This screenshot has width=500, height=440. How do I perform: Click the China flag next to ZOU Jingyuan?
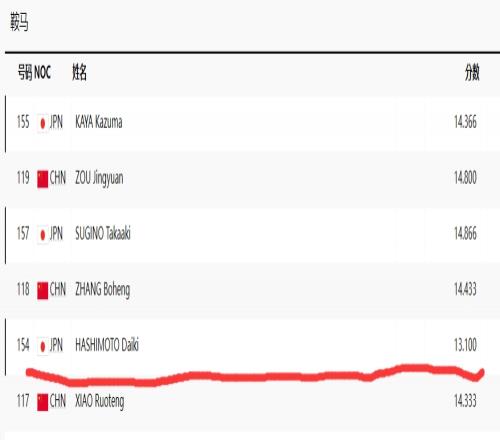click(43, 179)
